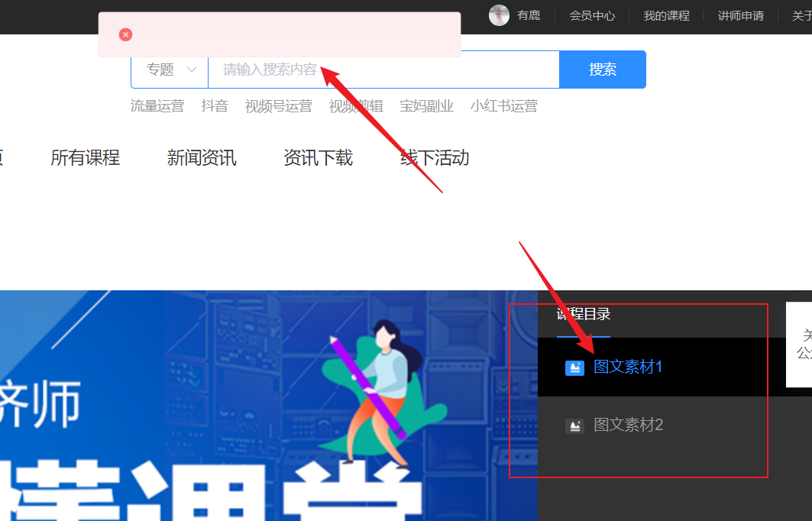Screen dimensions: 812x521
Task: Click the course banner image with illustrated girl
Action: (x=269, y=406)
